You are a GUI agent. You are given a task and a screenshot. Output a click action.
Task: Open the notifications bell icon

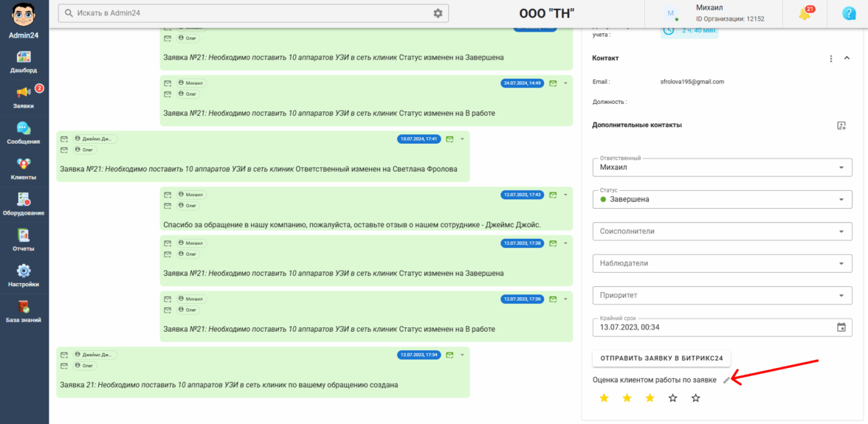tap(806, 14)
